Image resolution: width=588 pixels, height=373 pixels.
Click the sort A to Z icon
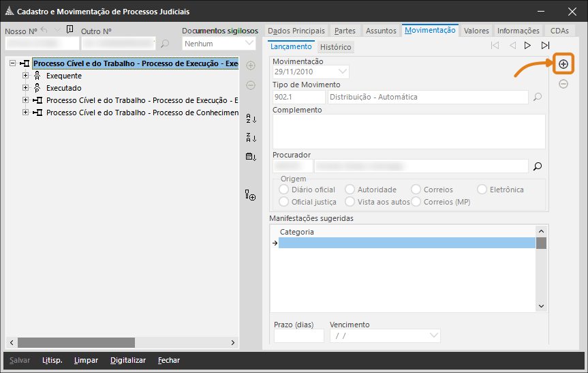[x=251, y=119]
